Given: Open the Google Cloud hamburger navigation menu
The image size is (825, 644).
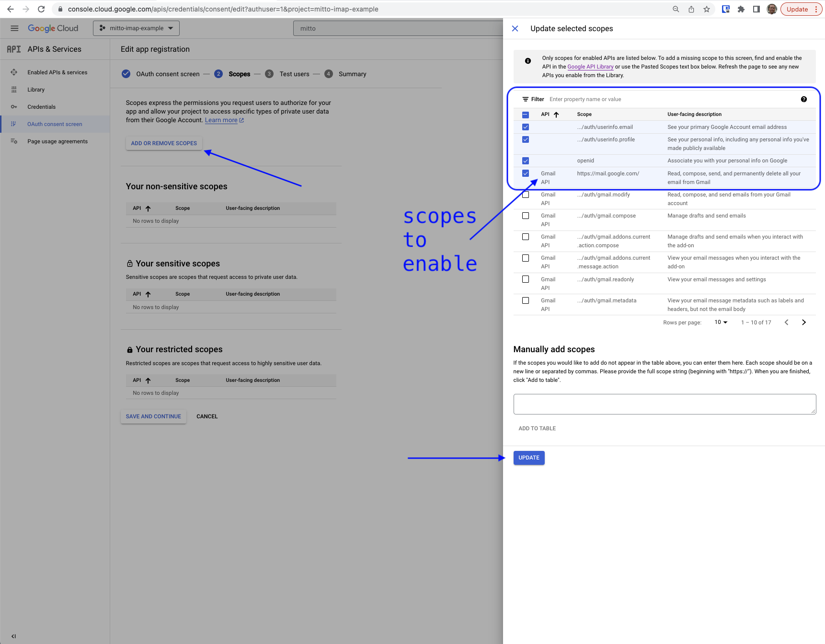Looking at the screenshot, I should (14, 28).
